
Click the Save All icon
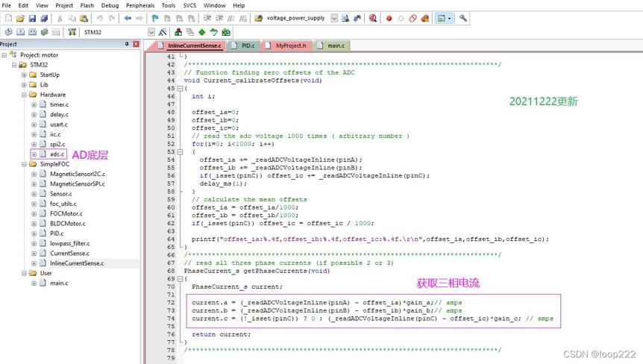[x=44, y=18]
